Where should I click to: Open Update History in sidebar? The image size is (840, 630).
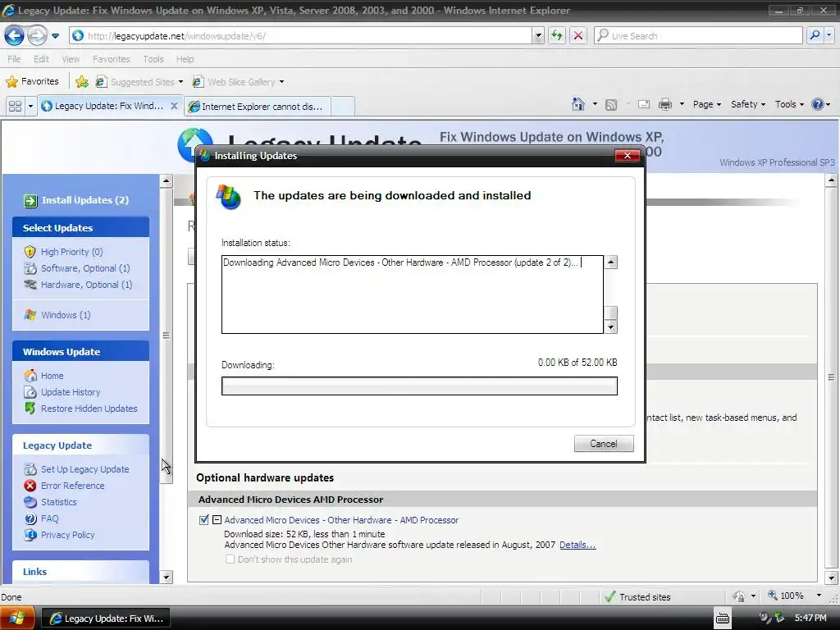[71, 392]
